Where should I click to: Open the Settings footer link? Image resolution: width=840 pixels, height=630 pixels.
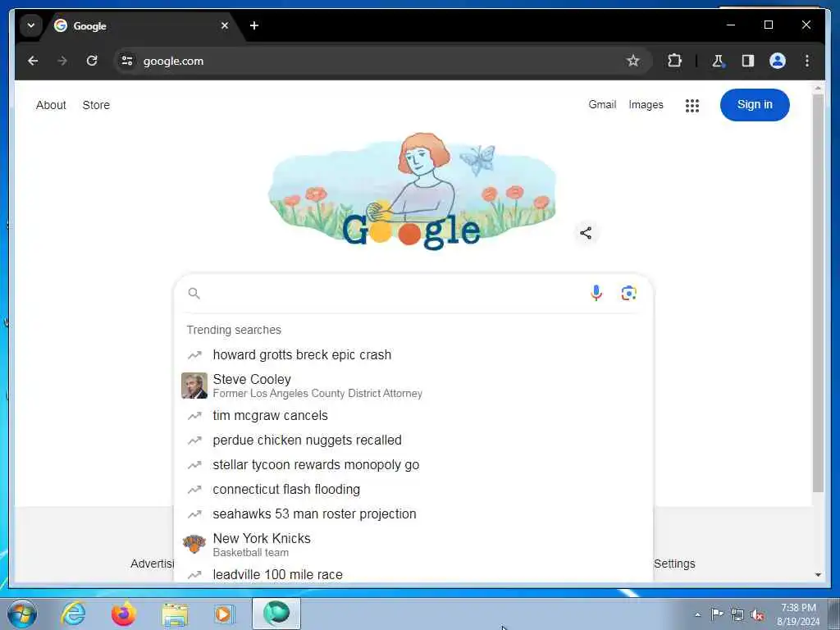tap(674, 564)
